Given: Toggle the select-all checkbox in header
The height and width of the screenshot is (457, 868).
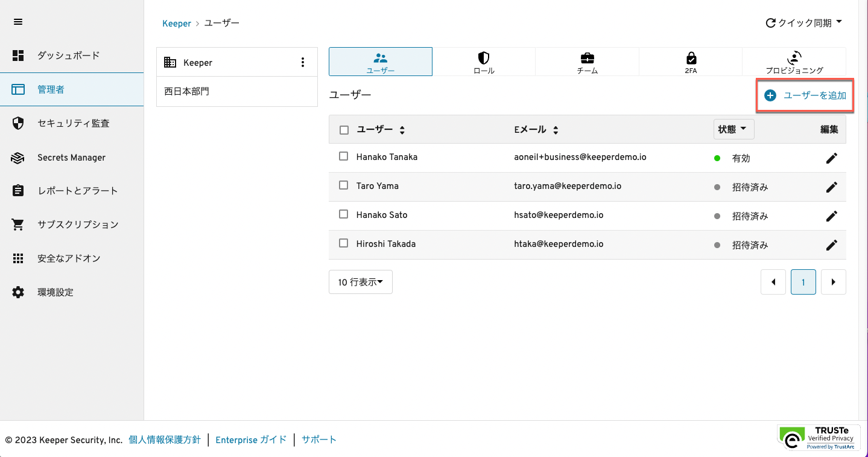Looking at the screenshot, I should click(344, 130).
